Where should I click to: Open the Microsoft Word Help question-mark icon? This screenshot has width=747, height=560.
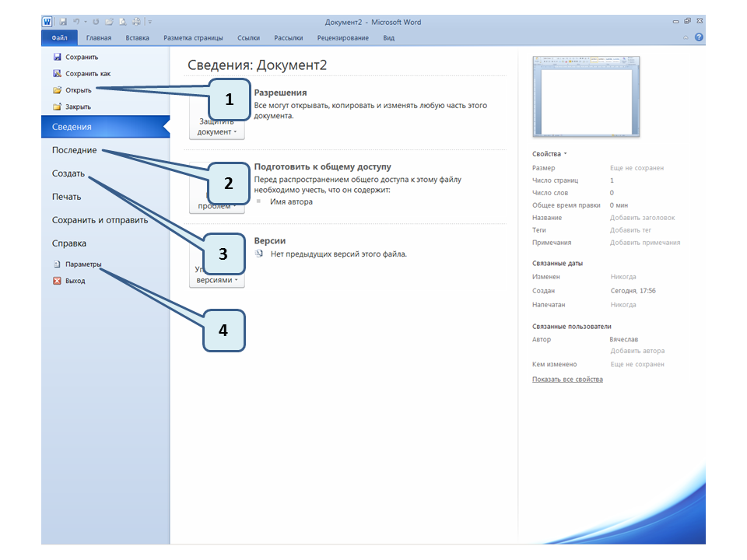[x=699, y=37]
